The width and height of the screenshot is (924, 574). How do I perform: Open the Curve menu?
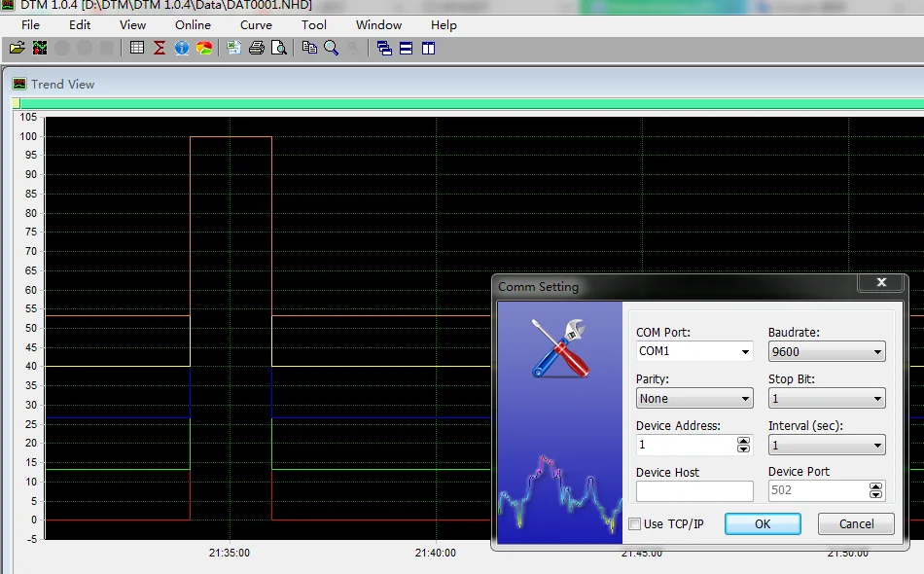pos(256,24)
